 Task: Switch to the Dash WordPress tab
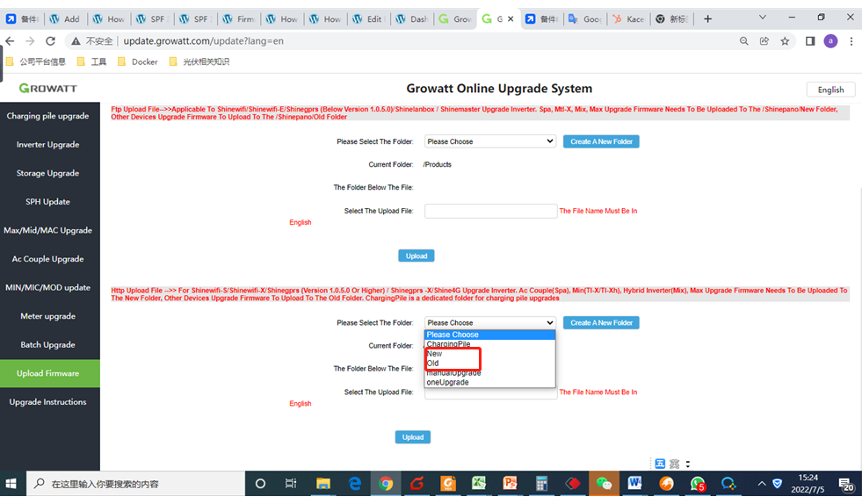click(x=412, y=18)
